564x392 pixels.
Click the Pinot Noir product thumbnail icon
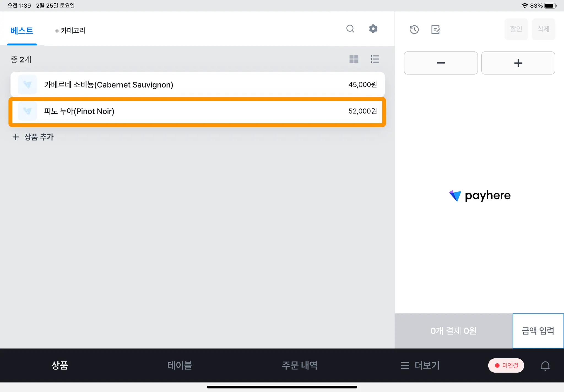coord(27,111)
